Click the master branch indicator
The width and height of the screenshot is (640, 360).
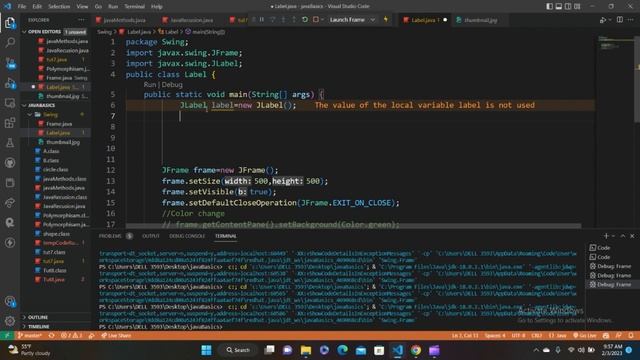[30, 336]
